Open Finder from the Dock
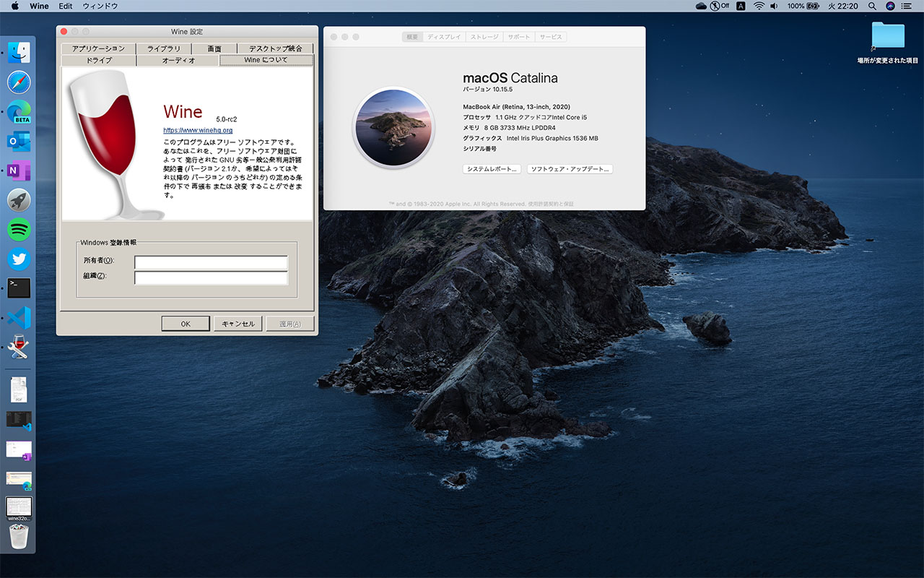The image size is (924, 578). (x=19, y=52)
